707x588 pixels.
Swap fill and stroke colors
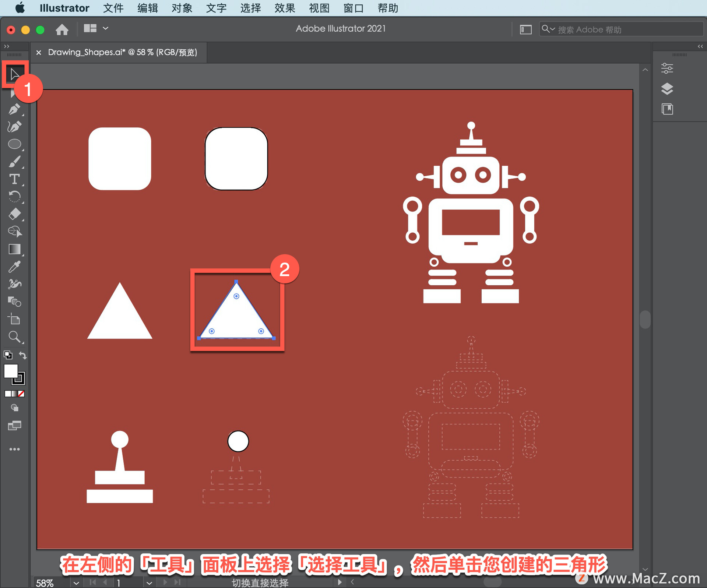point(23,355)
